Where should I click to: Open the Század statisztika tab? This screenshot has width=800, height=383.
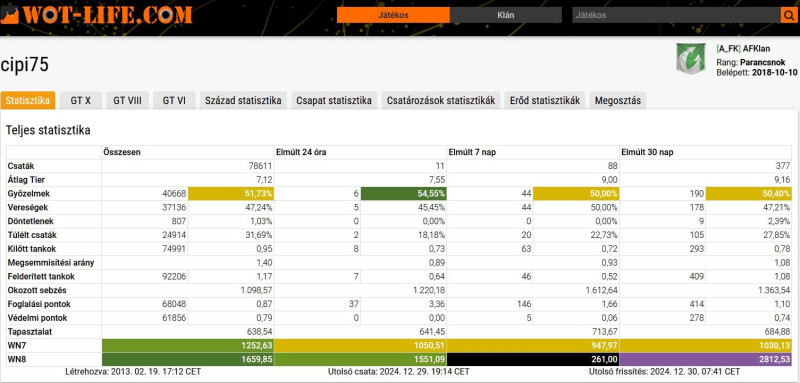pos(243,100)
